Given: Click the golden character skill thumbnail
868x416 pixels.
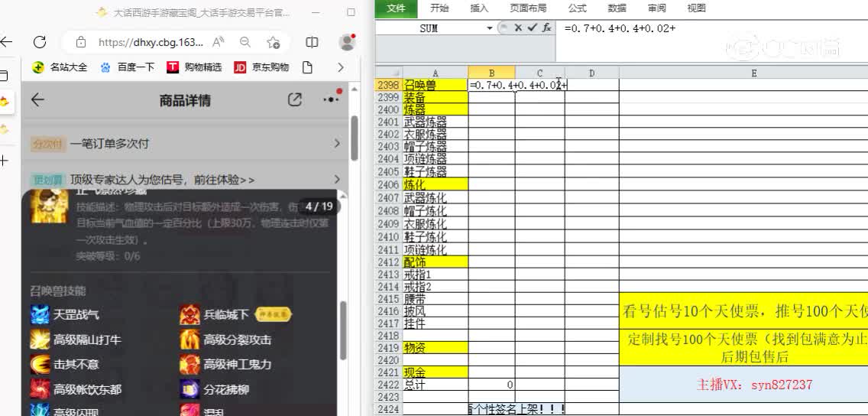Looking at the screenshot, I should tap(50, 206).
